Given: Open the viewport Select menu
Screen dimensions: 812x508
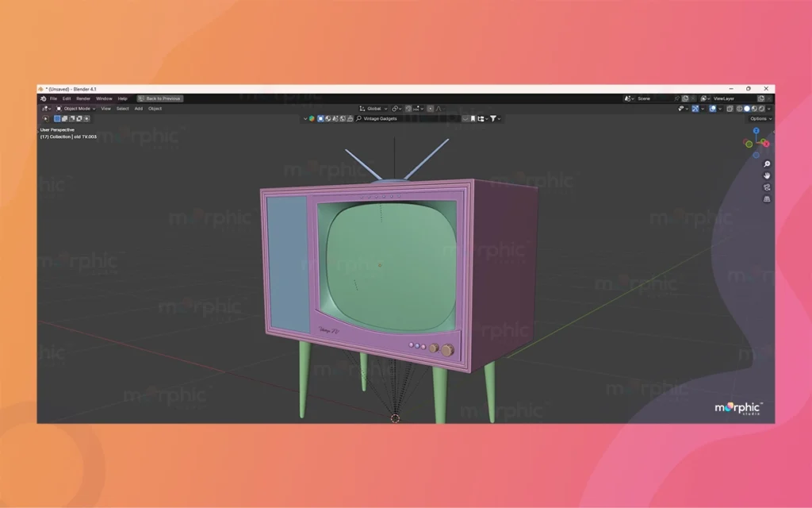Looking at the screenshot, I should [123, 109].
